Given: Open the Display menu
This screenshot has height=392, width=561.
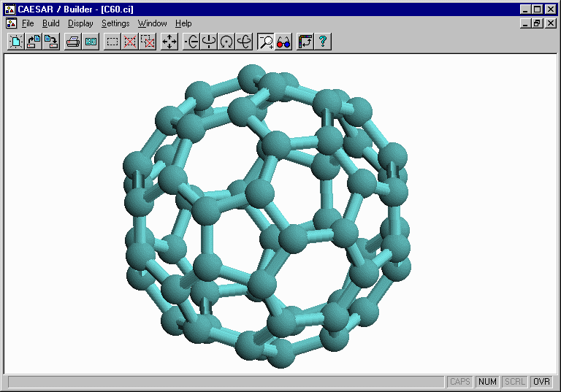Looking at the screenshot, I should coord(80,23).
